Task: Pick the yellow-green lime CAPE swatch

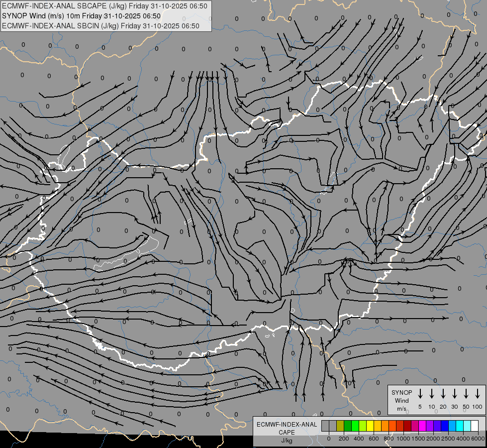Action: pos(363,426)
